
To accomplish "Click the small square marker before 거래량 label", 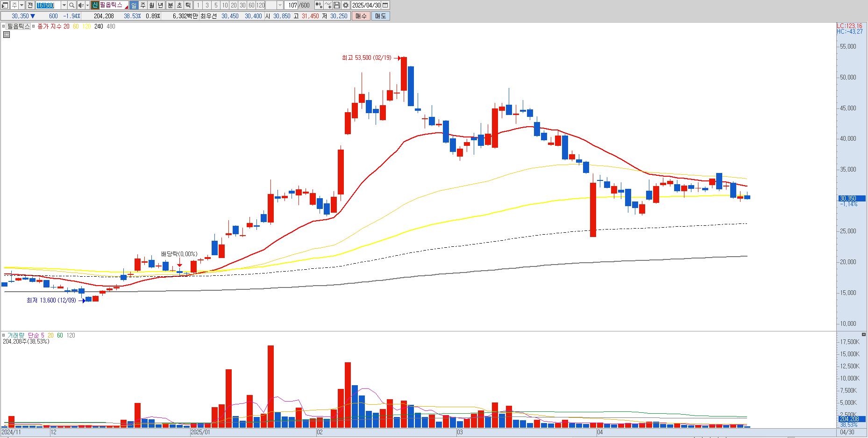I will (x=4, y=335).
